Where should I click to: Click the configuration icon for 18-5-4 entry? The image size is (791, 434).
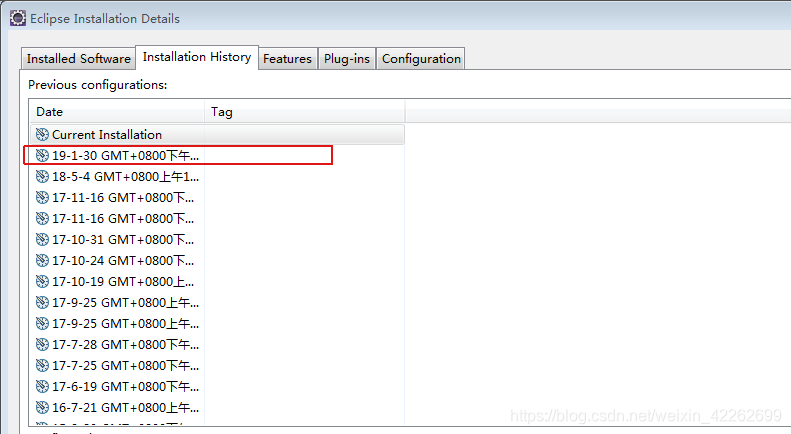pyautogui.click(x=42, y=177)
